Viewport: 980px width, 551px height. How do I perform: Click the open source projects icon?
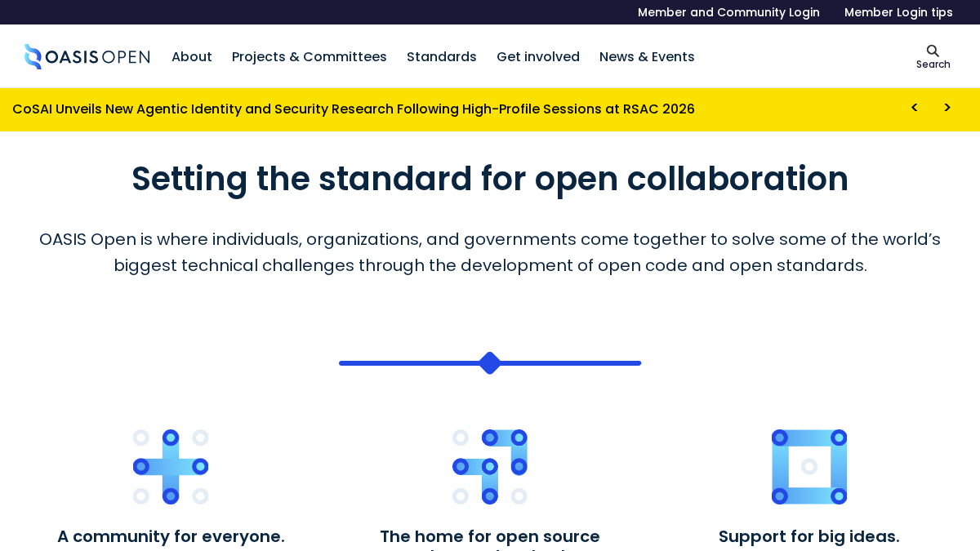coord(490,467)
